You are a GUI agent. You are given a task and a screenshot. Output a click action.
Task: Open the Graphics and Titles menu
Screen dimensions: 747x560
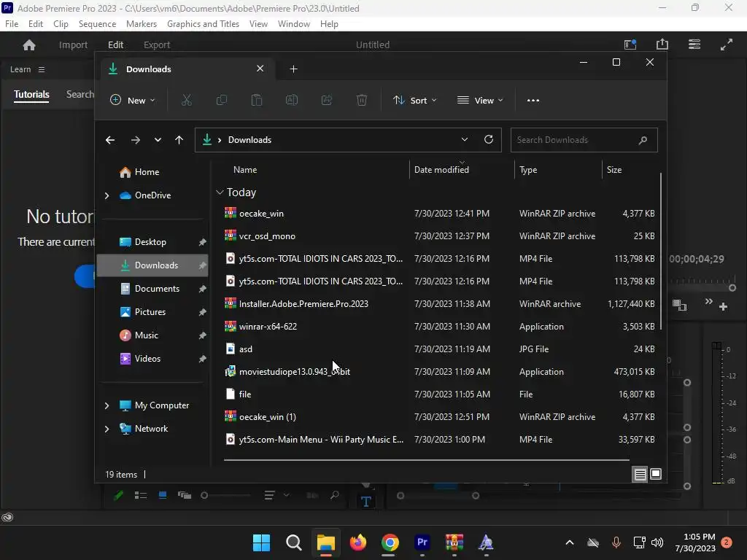[203, 24]
